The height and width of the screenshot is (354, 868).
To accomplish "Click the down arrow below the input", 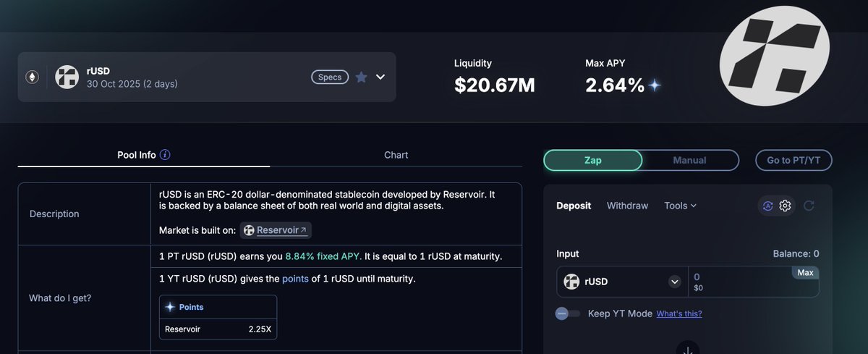I will click(687, 349).
